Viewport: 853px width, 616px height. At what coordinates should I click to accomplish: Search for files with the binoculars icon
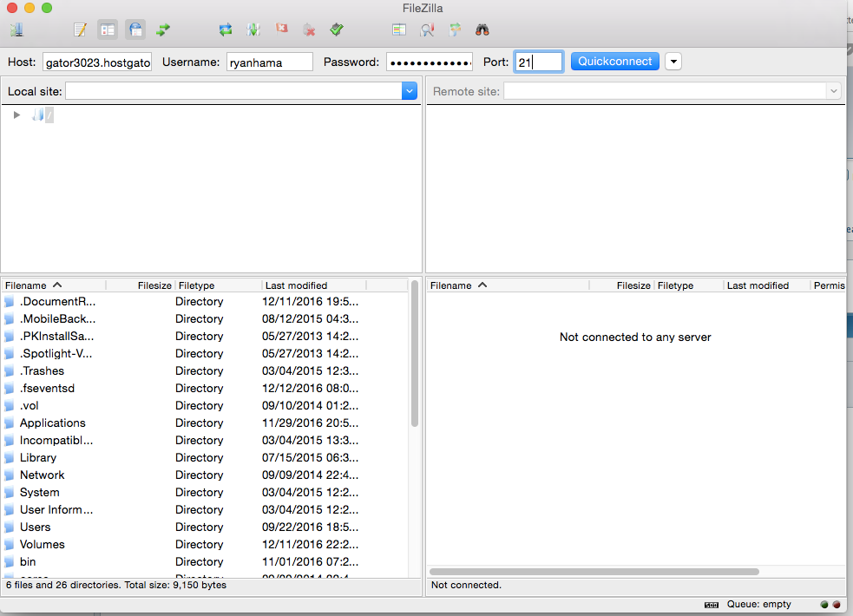[482, 29]
